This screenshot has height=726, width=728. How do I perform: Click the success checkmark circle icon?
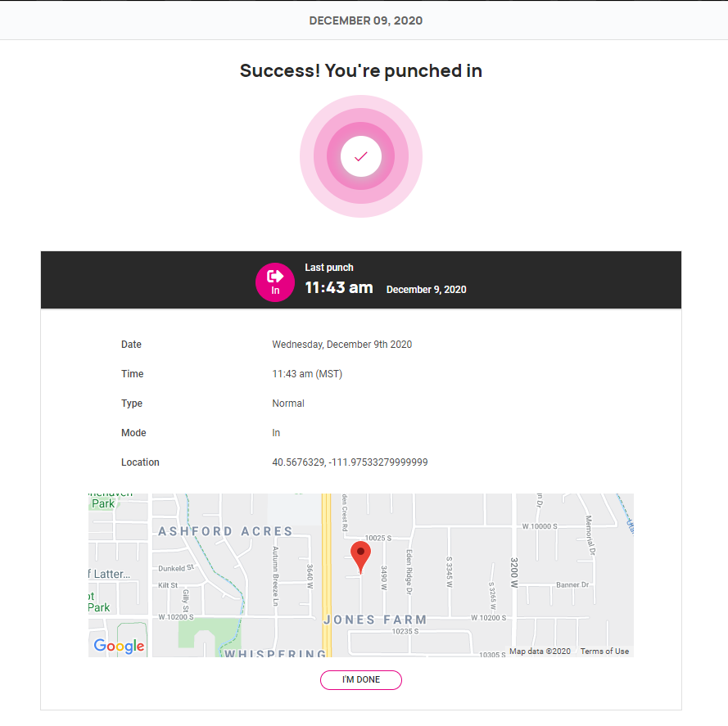[x=361, y=156]
